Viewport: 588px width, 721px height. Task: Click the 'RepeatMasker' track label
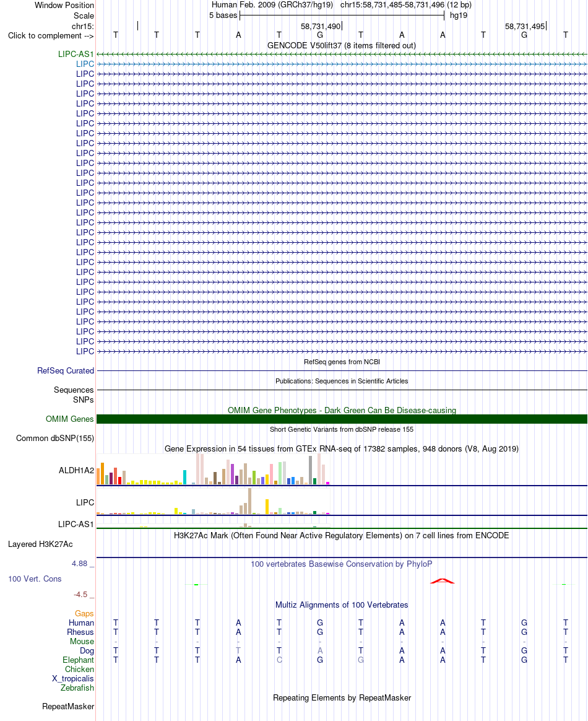point(68,707)
